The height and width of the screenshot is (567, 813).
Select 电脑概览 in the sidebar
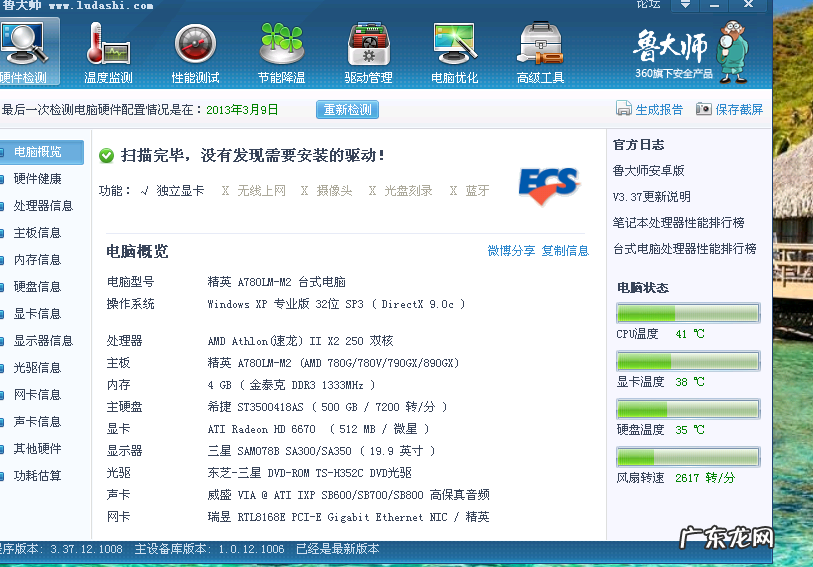click(x=41, y=152)
